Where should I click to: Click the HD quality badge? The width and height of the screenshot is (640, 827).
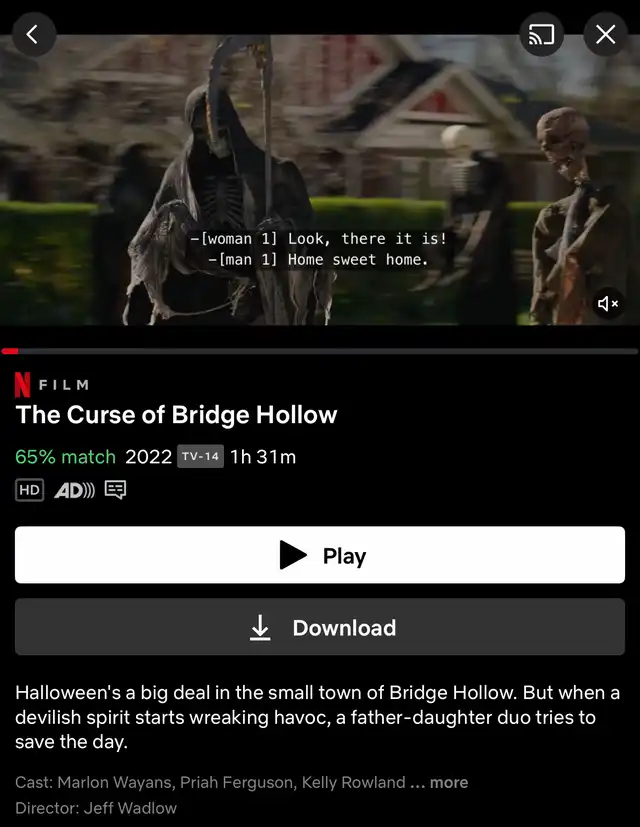coord(30,490)
